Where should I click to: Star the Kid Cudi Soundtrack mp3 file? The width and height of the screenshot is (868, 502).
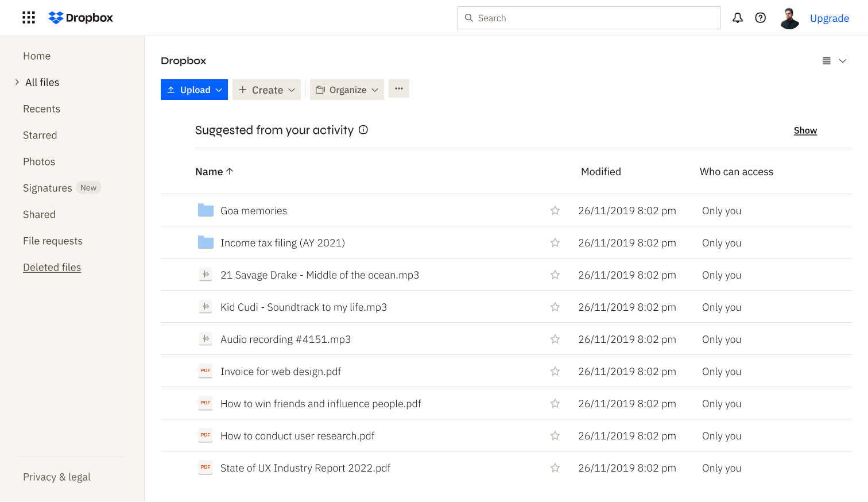coord(555,307)
